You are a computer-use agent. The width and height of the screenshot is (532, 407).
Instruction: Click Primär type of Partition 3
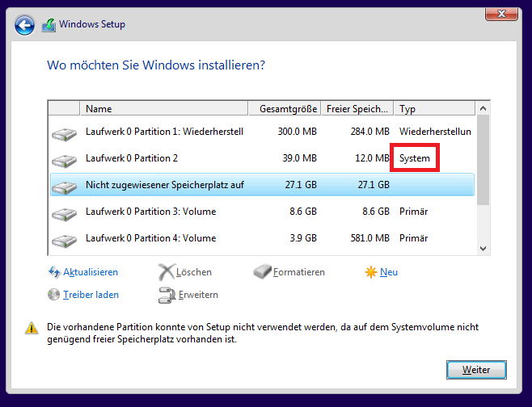tap(414, 212)
